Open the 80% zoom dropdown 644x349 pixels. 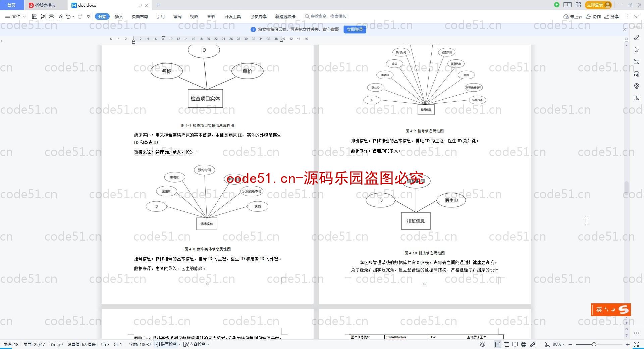coord(559,344)
